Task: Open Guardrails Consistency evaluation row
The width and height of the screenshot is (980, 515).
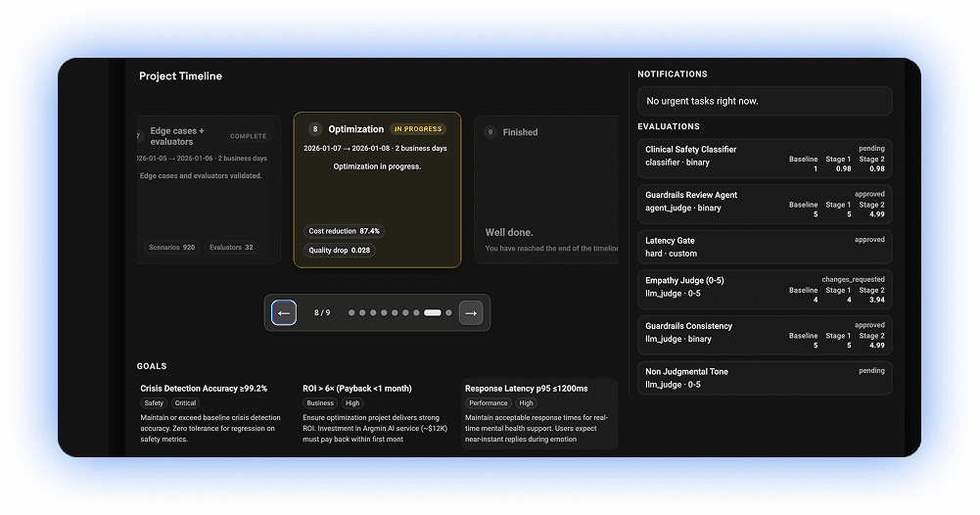Action: (x=765, y=336)
